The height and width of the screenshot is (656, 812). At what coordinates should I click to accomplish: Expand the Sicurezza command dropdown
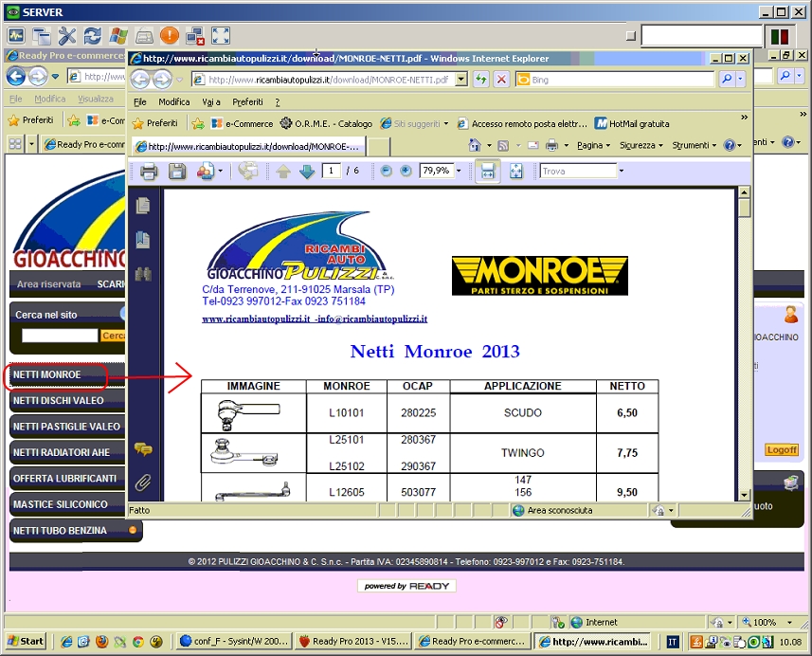660,146
